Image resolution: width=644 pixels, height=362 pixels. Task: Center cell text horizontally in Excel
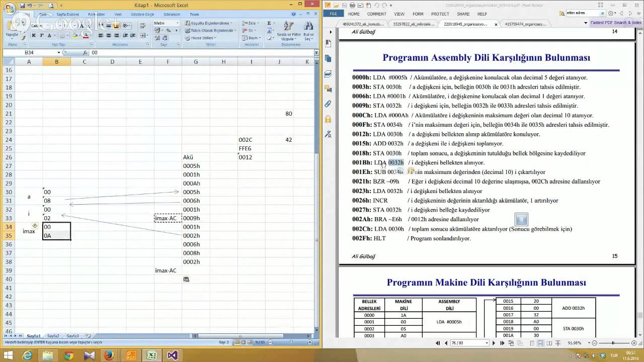pyautogui.click(x=108, y=36)
